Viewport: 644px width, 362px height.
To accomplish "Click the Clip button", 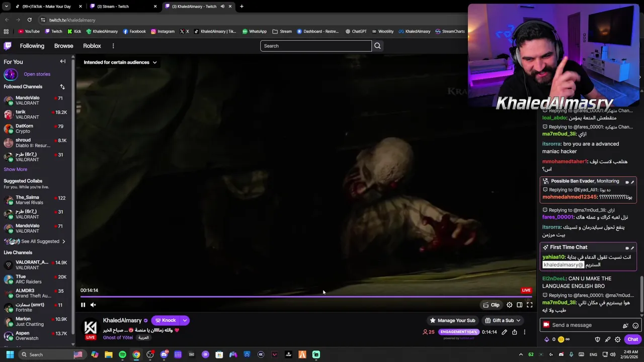I will tap(492, 305).
